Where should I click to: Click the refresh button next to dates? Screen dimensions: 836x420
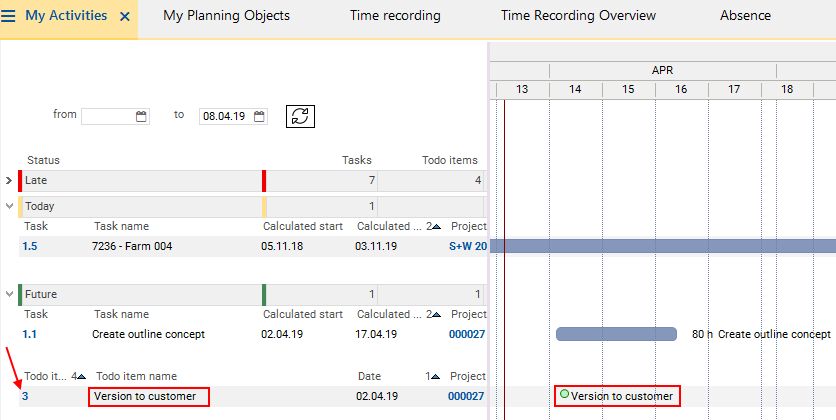click(x=299, y=116)
